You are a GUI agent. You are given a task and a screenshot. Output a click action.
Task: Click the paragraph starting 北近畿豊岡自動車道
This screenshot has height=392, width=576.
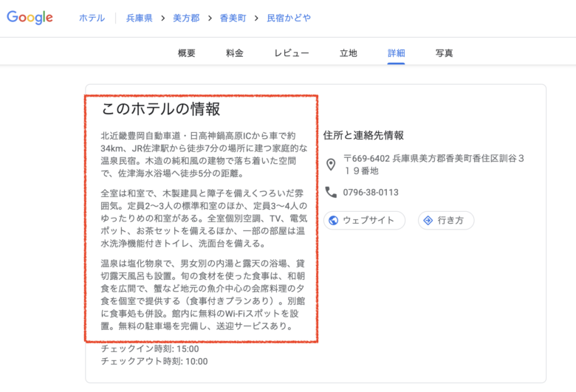click(204, 155)
